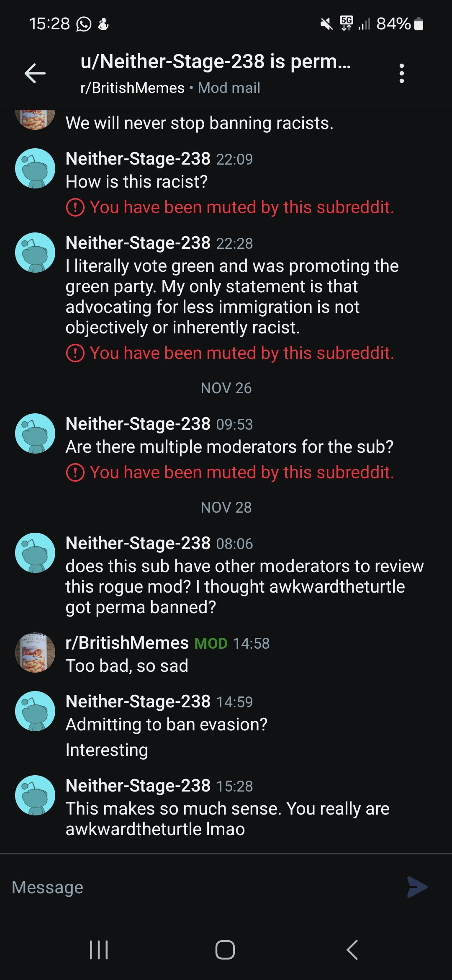Image resolution: width=452 pixels, height=980 pixels.
Task: Open r/BritishMemes subreddit link in header
Action: point(132,88)
